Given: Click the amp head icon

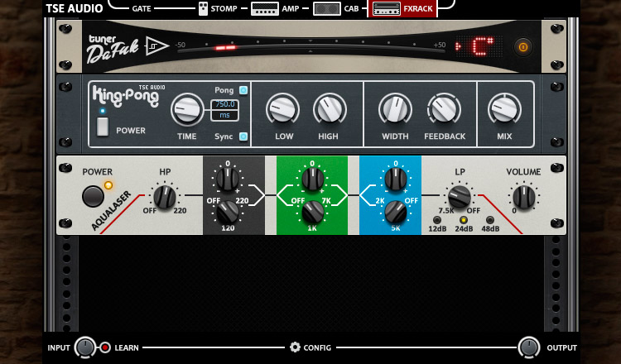Looking at the screenshot, I should [265, 9].
